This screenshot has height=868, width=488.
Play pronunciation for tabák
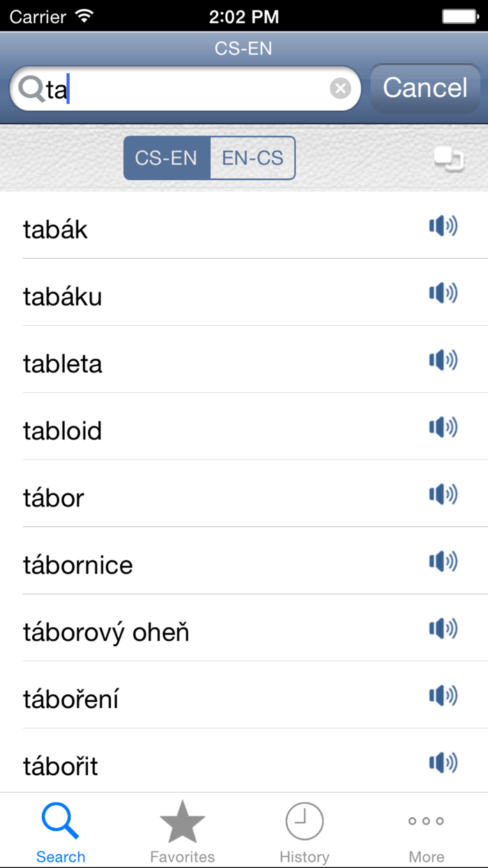click(x=443, y=226)
